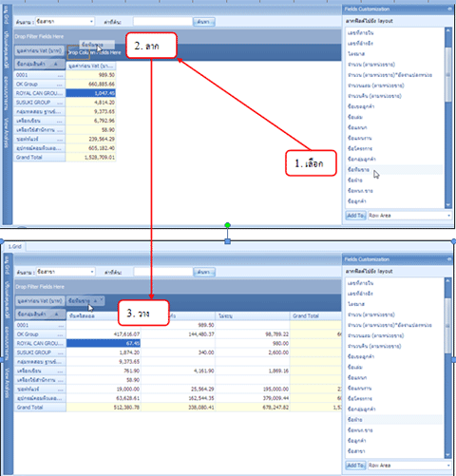Select the 417,616.07 cell
The width and height of the screenshot is (456, 476).
[x=104, y=334]
